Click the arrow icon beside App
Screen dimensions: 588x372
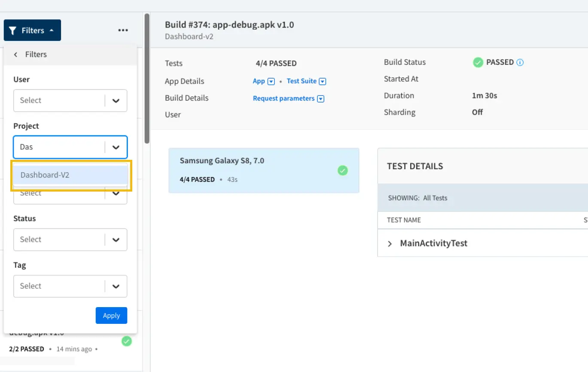(x=271, y=82)
